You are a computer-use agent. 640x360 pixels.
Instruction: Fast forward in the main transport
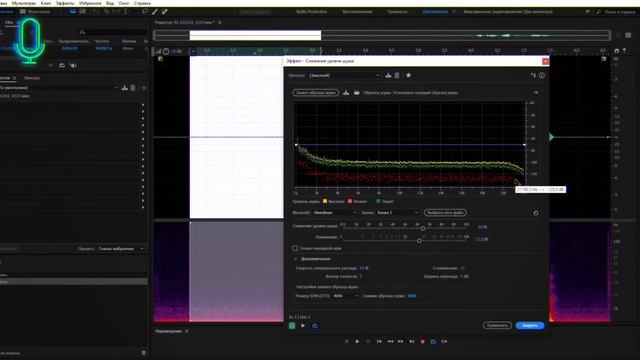coord(401,341)
